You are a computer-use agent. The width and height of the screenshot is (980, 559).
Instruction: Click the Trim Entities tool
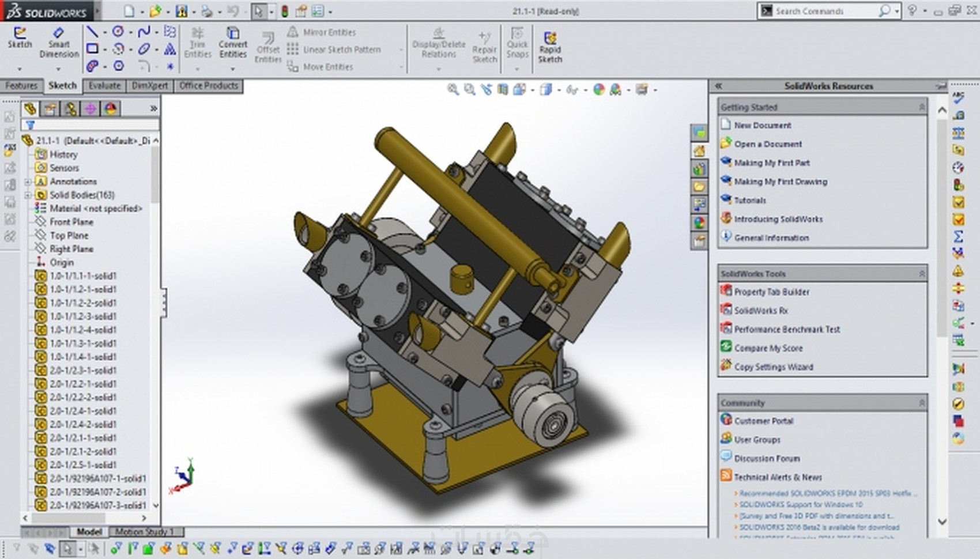[x=198, y=43]
